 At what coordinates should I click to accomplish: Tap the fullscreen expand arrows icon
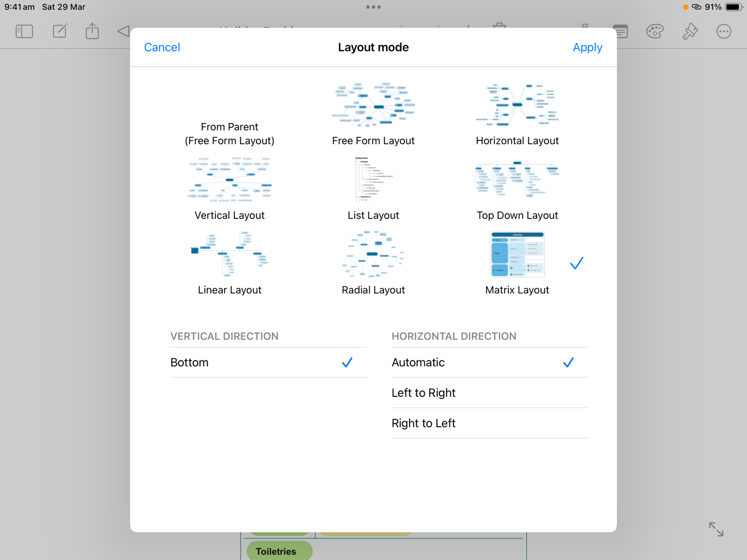point(716,529)
